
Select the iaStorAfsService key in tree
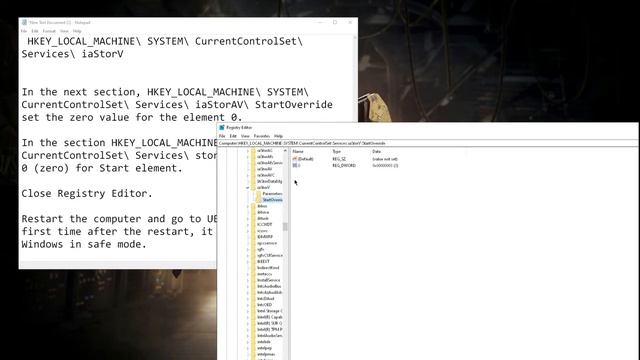coord(269,162)
